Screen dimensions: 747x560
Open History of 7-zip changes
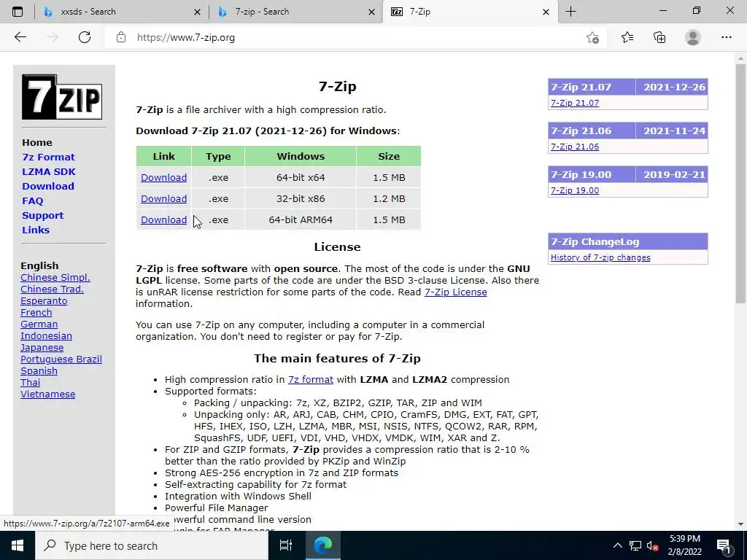pos(600,257)
